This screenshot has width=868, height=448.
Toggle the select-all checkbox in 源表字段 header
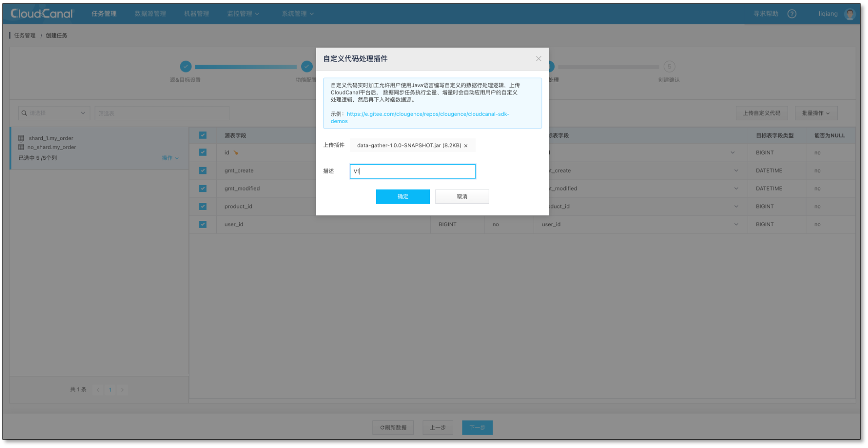click(x=202, y=135)
